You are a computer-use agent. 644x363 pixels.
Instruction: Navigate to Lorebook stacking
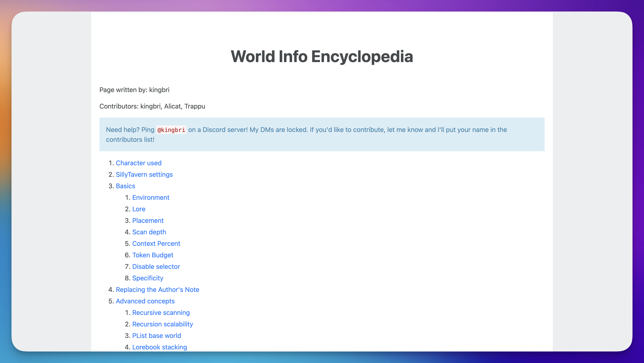pyautogui.click(x=159, y=347)
